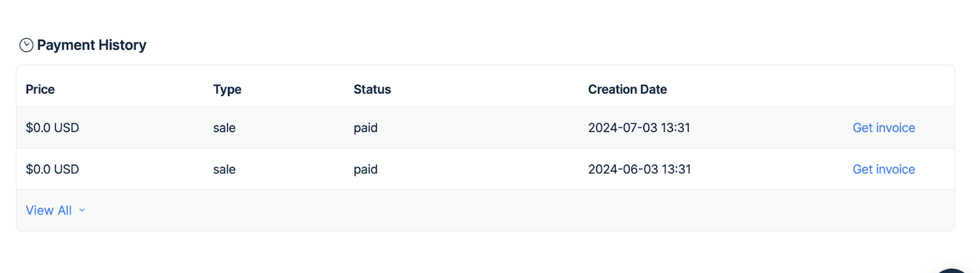Get invoice for 2024-06-03 payment
The height and width of the screenshot is (273, 980).
pyautogui.click(x=883, y=169)
